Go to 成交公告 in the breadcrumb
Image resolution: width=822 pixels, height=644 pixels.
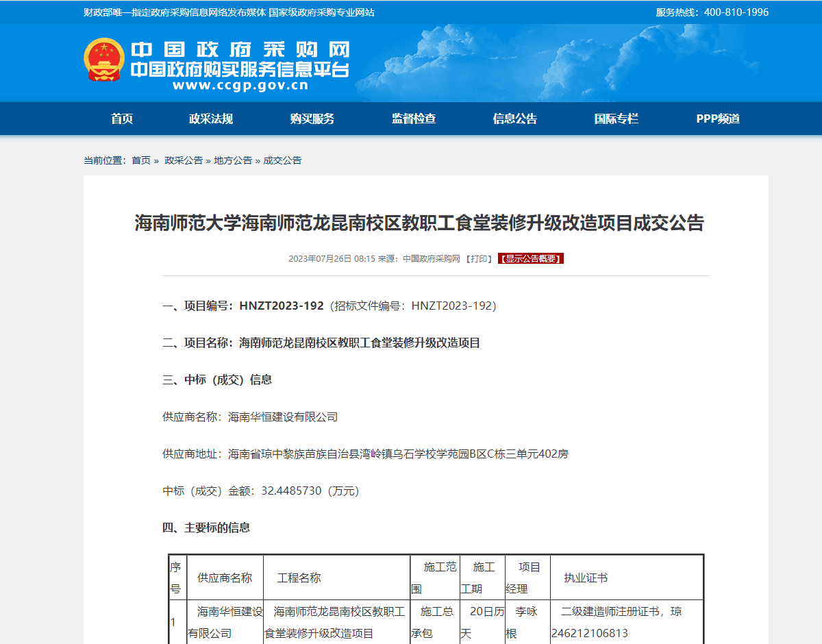(x=282, y=160)
